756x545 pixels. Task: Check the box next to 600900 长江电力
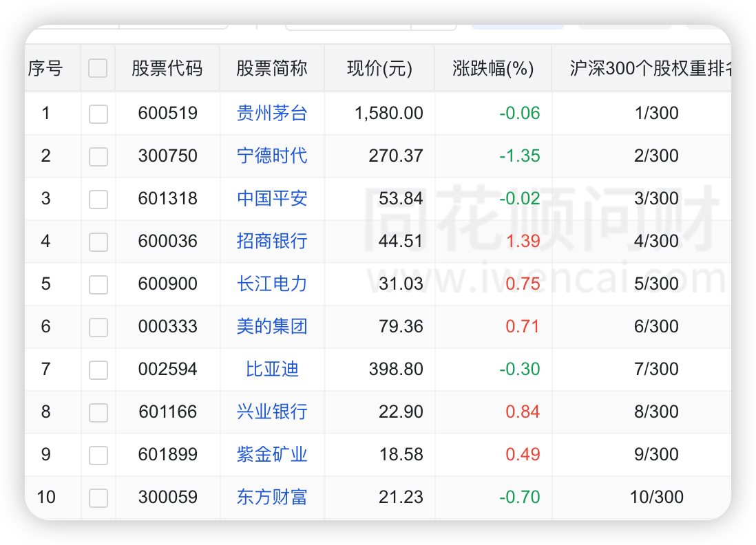pyautogui.click(x=98, y=285)
